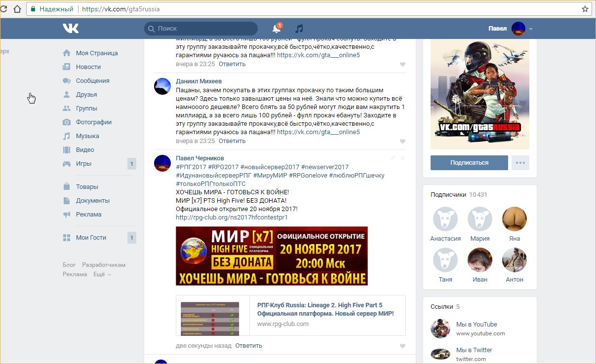This screenshot has height=364, width=596.
Task: Click hashtag #РПГ2017
Action: 191,167
